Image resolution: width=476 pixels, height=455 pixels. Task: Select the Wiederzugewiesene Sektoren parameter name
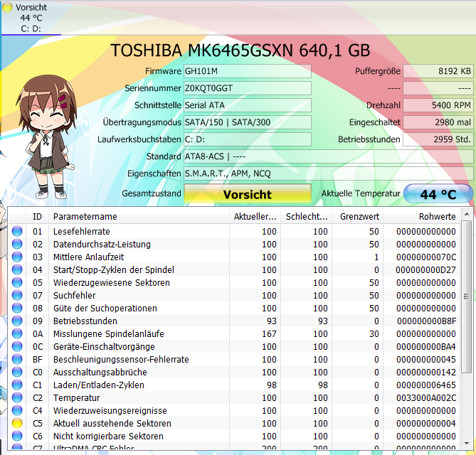(x=112, y=283)
